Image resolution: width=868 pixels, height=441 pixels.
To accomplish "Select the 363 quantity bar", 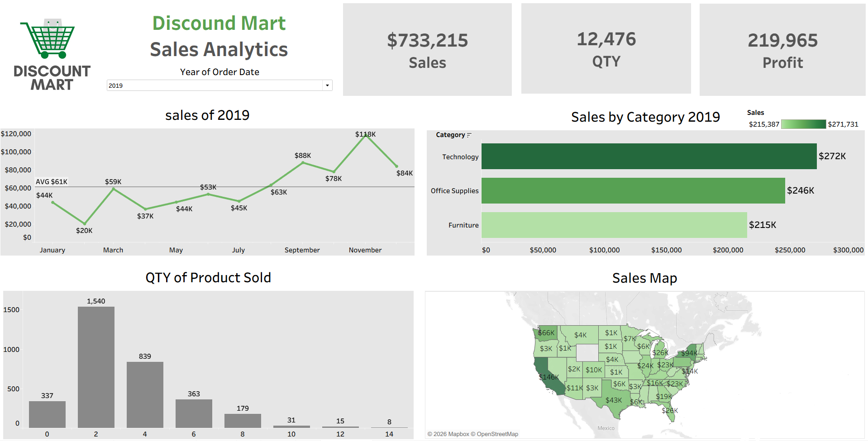I will click(194, 413).
